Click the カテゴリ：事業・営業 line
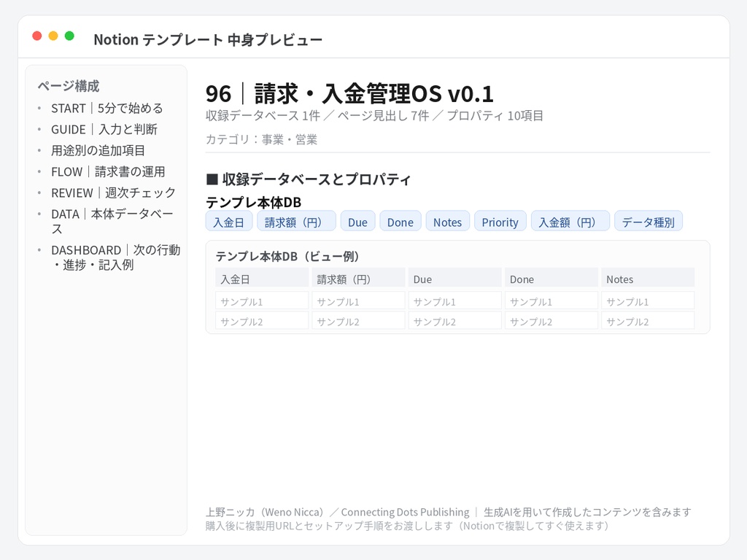This screenshot has height=560, width=747. tap(262, 139)
